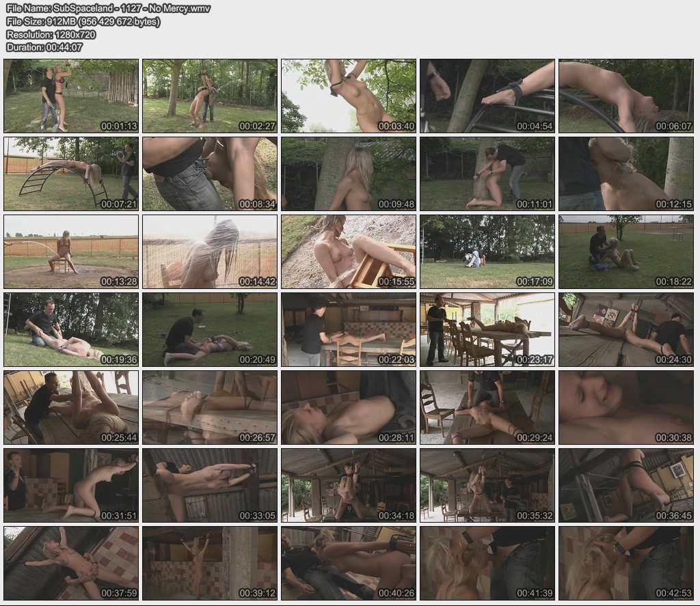Open the thumbnail timestamped 00:23:17
This screenshot has width=700, height=606.
(487, 329)
